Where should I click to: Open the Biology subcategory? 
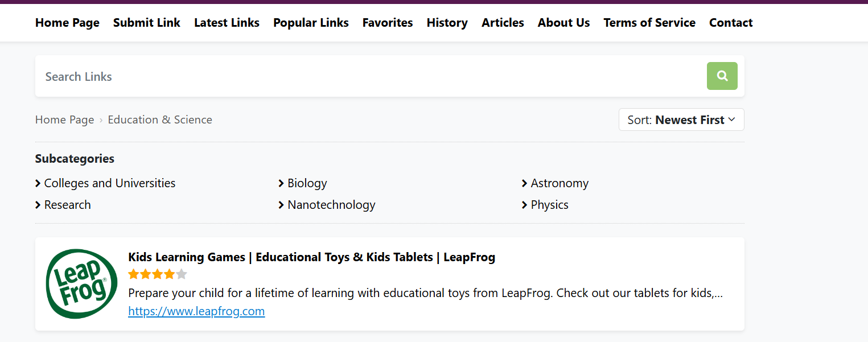point(307,183)
